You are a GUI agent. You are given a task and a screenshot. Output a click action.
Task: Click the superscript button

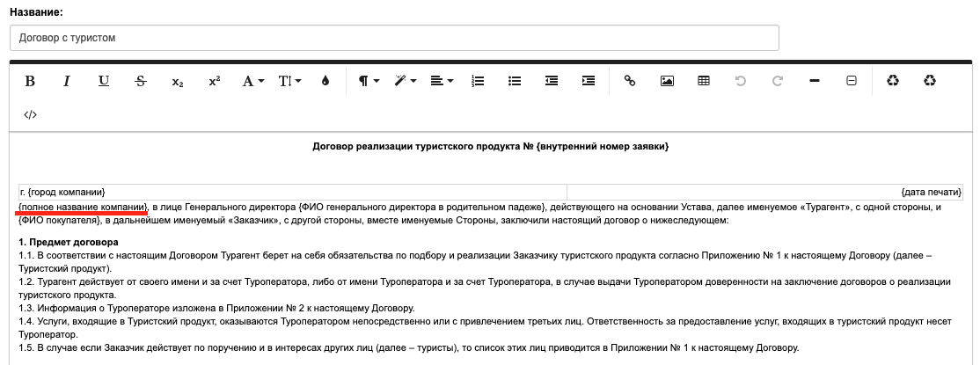point(215,81)
